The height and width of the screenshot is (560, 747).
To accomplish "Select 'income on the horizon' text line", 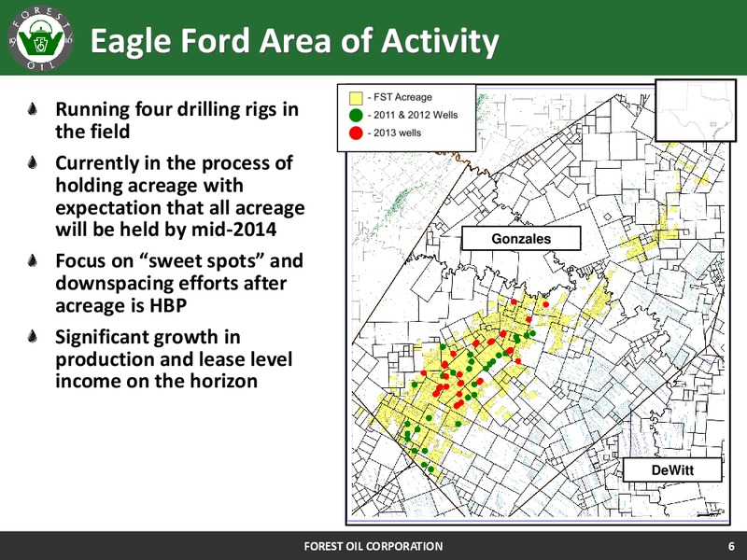I will pyautogui.click(x=156, y=381).
